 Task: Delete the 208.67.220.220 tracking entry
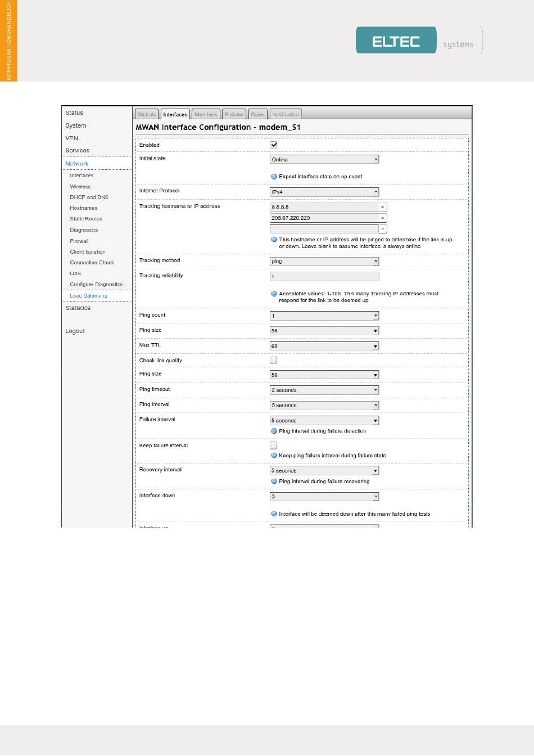point(383,218)
